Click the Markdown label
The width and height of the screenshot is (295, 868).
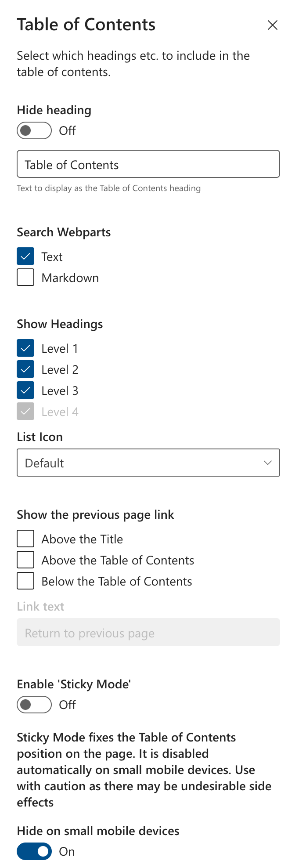70,278
